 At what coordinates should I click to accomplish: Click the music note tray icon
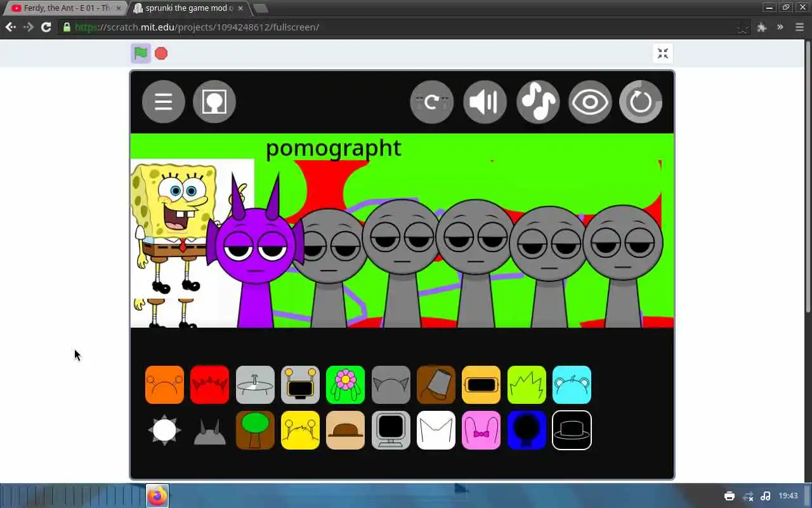[766, 496]
